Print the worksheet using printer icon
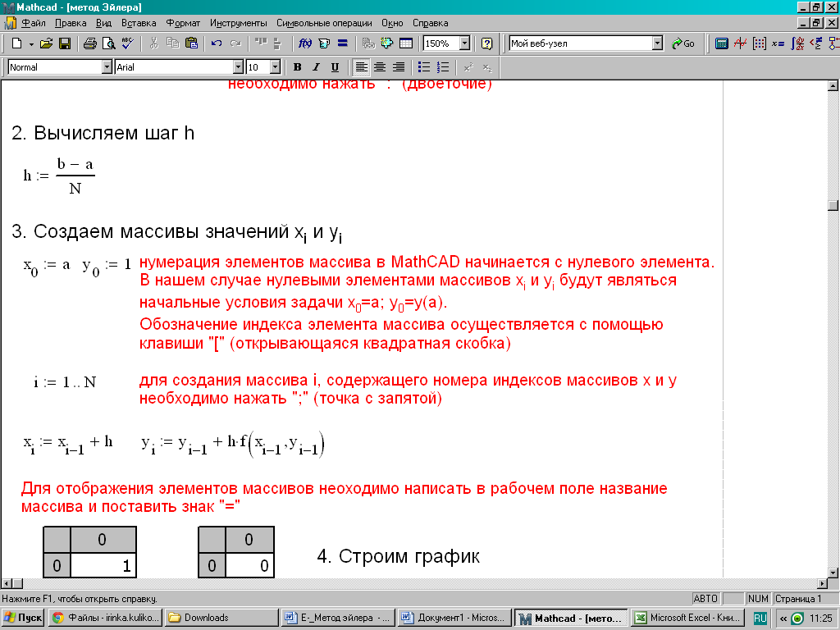Image resolution: width=840 pixels, height=630 pixels. (x=90, y=43)
